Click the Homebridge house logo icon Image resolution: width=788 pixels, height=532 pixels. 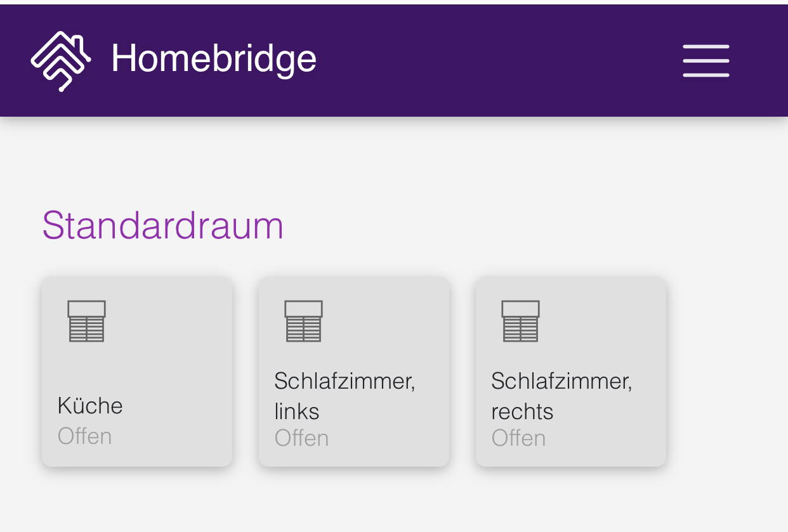60,60
